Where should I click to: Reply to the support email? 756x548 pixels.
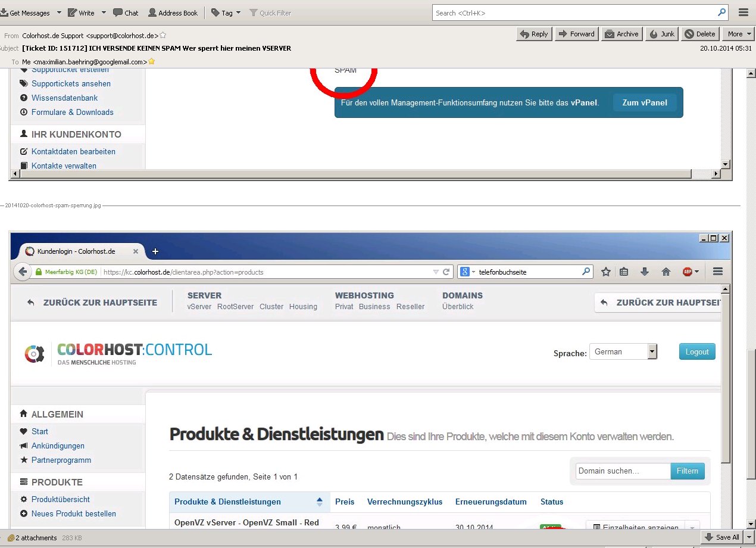pos(534,34)
